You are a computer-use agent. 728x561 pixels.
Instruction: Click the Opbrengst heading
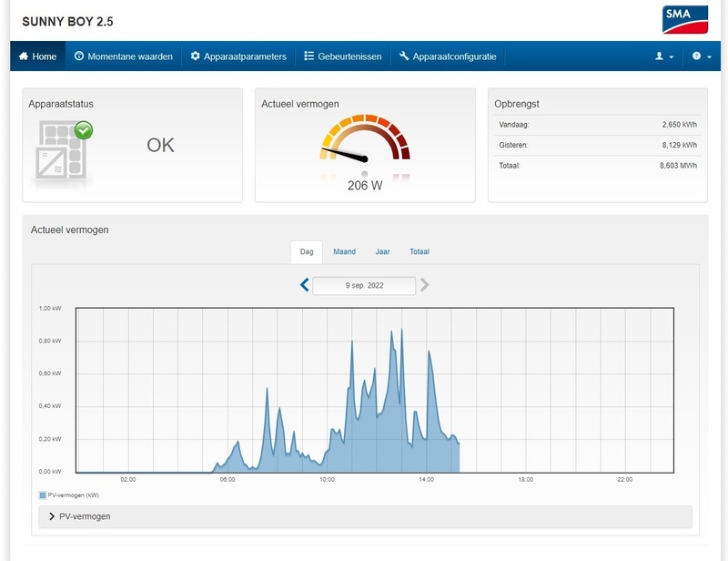coord(517,104)
